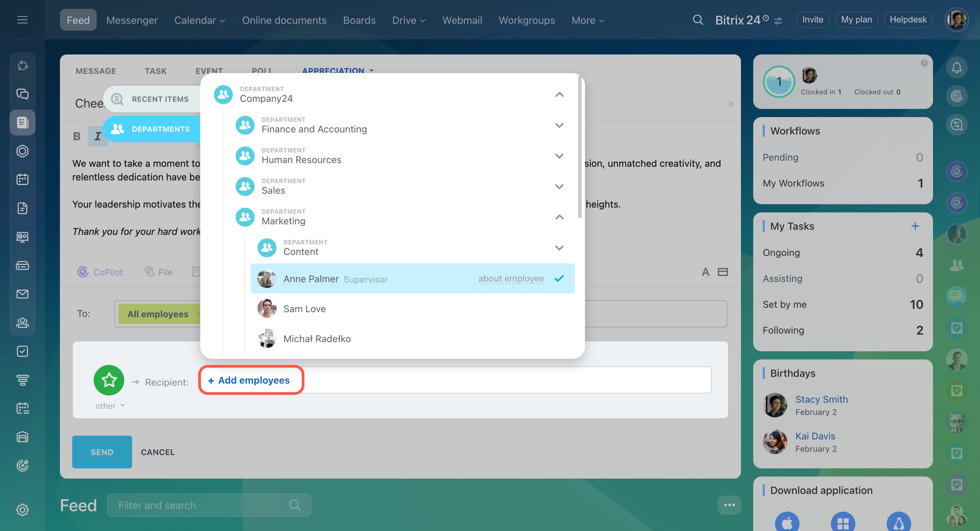Collapse the Marketing department
The width and height of the screenshot is (980, 531).
pos(559,217)
